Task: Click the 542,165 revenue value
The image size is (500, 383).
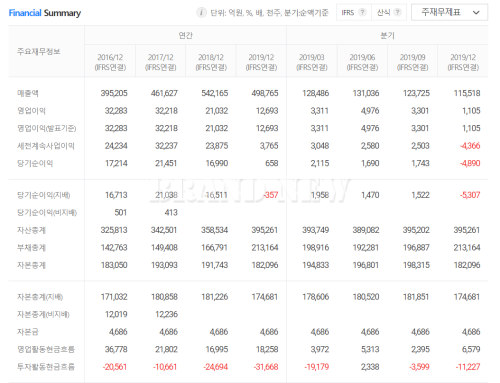Action: tap(215, 93)
